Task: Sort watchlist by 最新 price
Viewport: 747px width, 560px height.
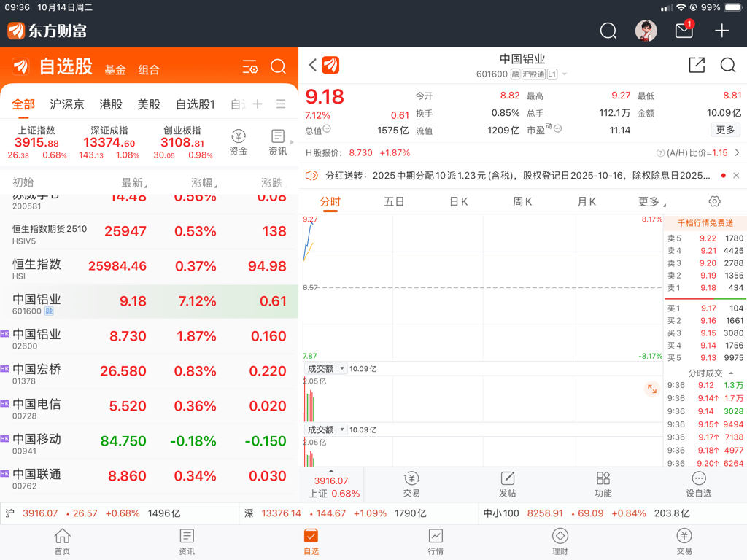Action: point(134,183)
